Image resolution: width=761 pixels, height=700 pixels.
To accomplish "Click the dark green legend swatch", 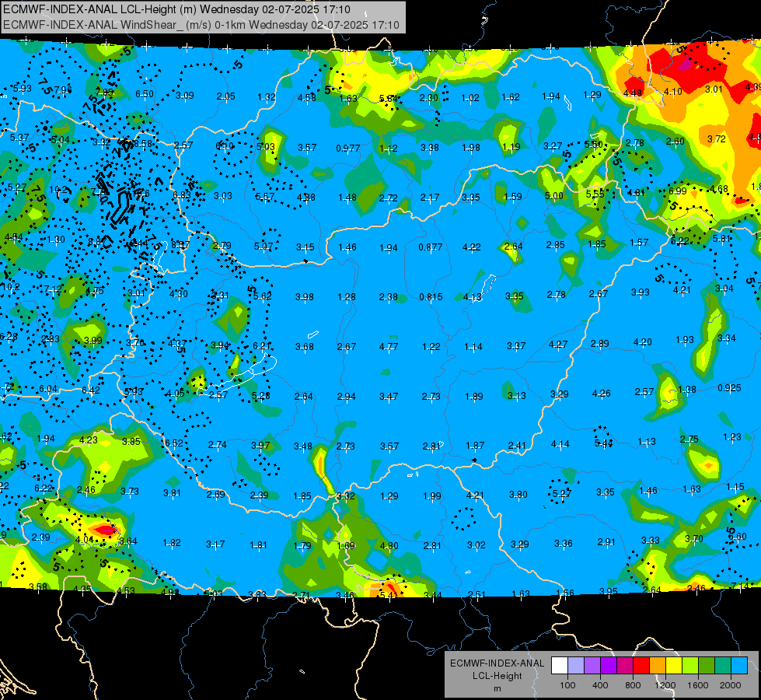I will 707,666.
